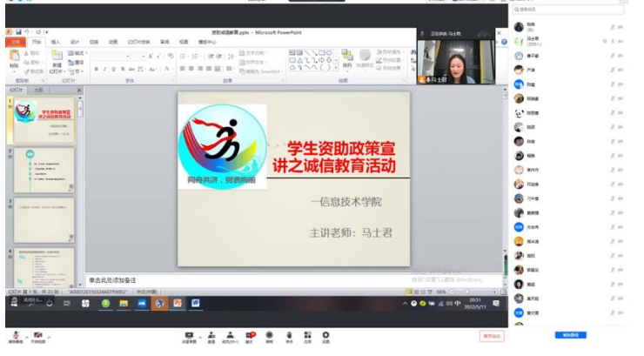644x356 pixels.
Task: Click the share screen icon
Action: (x=189, y=334)
